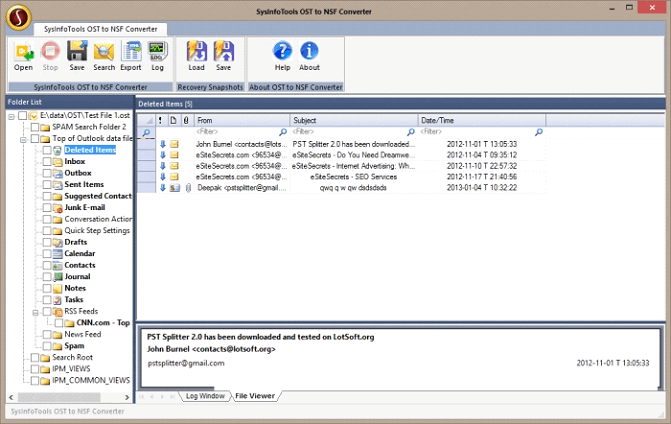
Task: Check the Contacts folder checkbox
Action: pos(47,265)
